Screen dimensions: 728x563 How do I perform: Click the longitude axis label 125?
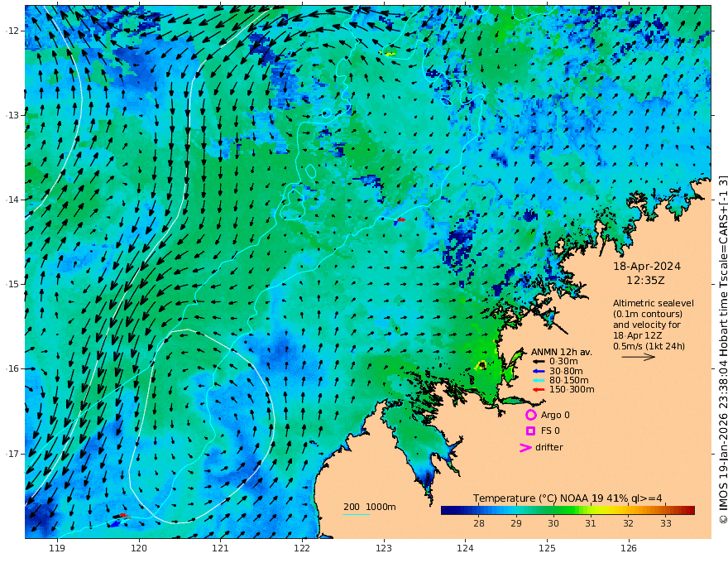coord(547,548)
